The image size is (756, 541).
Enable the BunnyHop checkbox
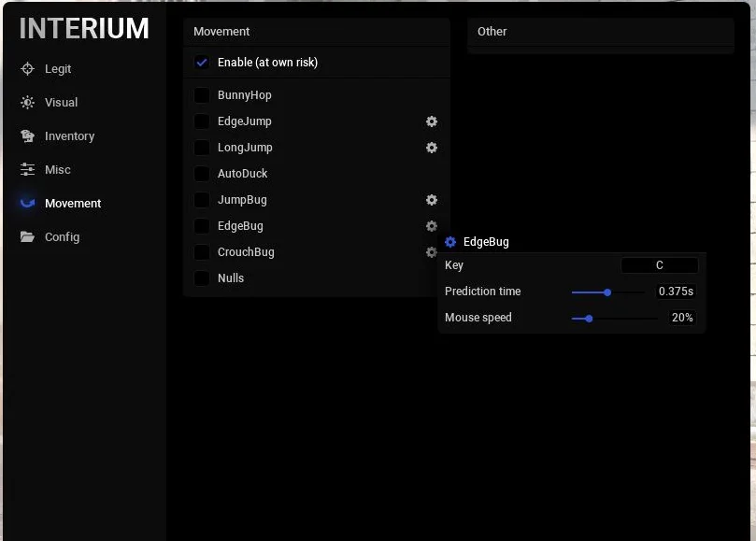(202, 95)
